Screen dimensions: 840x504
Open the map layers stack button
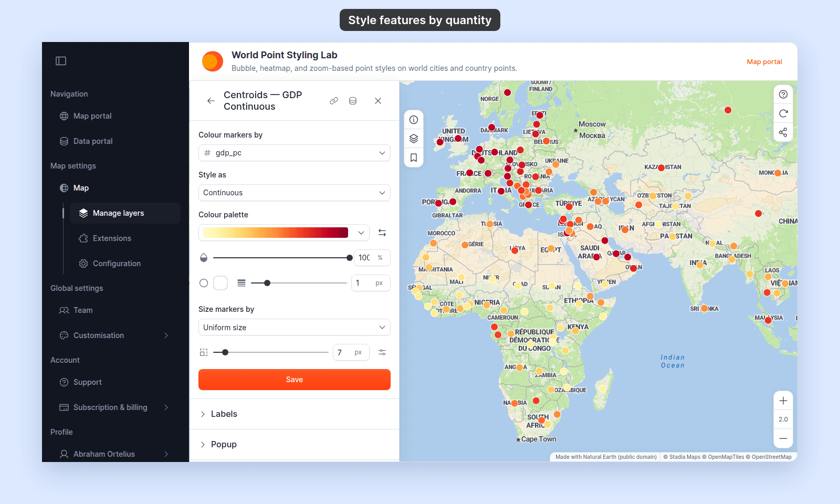[x=414, y=139]
